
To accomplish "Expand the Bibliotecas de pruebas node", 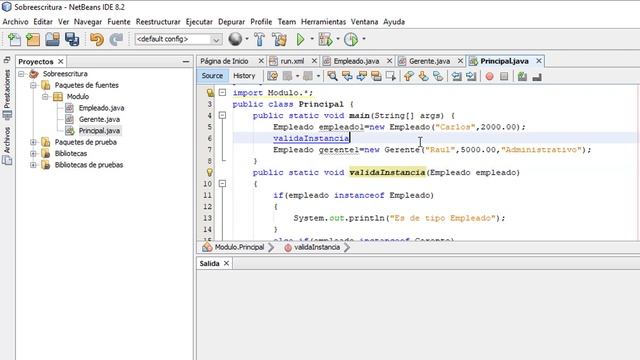I will 33,165.
